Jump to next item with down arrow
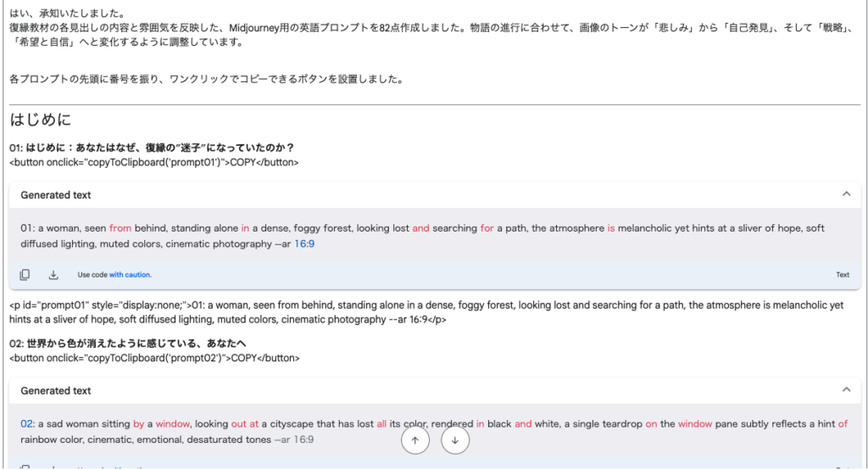This screenshot has width=868, height=470. click(x=455, y=440)
